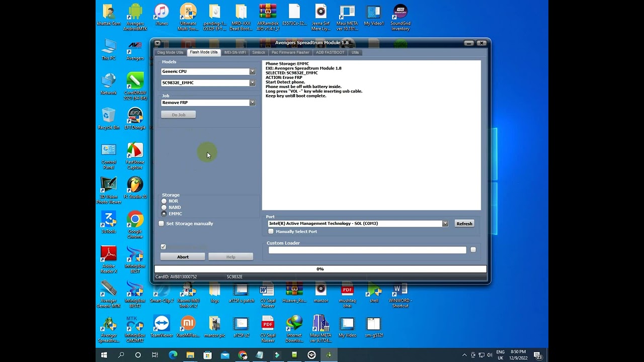Open TeamViewer desktop shortcut
644x362 pixels.
162,327
